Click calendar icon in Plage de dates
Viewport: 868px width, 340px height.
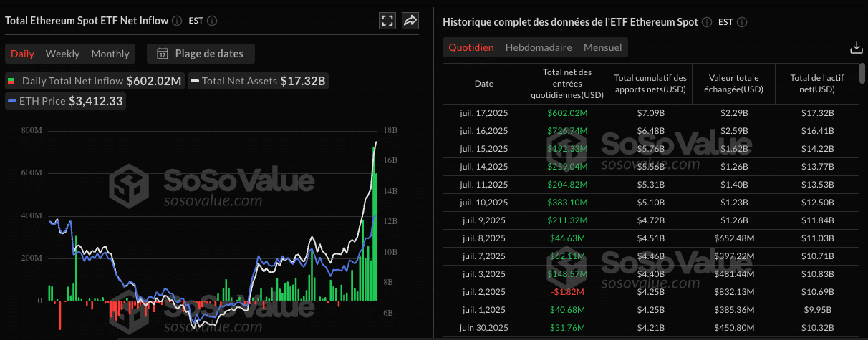click(x=163, y=54)
